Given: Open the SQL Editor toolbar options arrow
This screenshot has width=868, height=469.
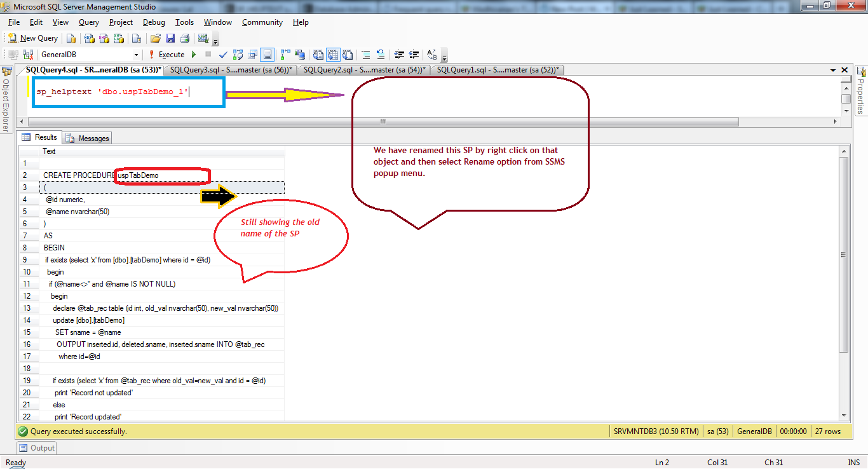Looking at the screenshot, I should [444, 57].
